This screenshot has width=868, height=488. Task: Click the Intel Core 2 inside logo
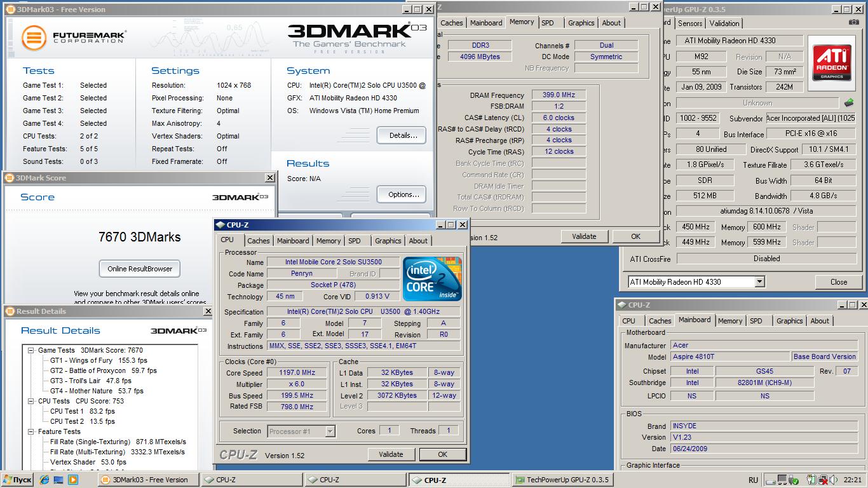coord(432,279)
